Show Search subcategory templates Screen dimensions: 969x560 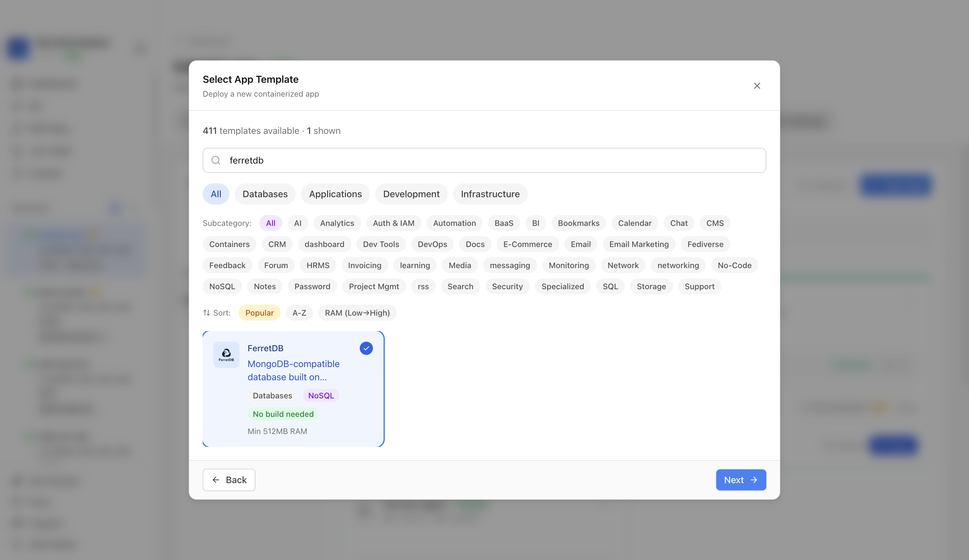point(460,287)
